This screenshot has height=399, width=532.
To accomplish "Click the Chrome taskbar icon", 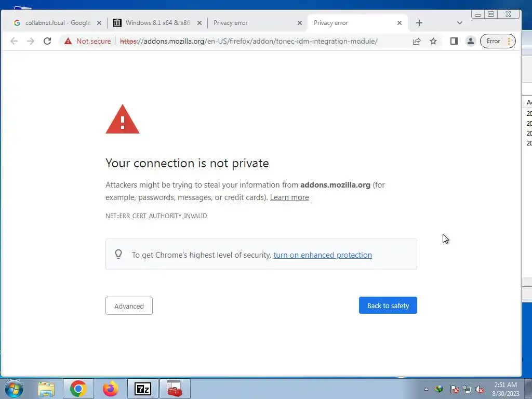I will click(78, 389).
